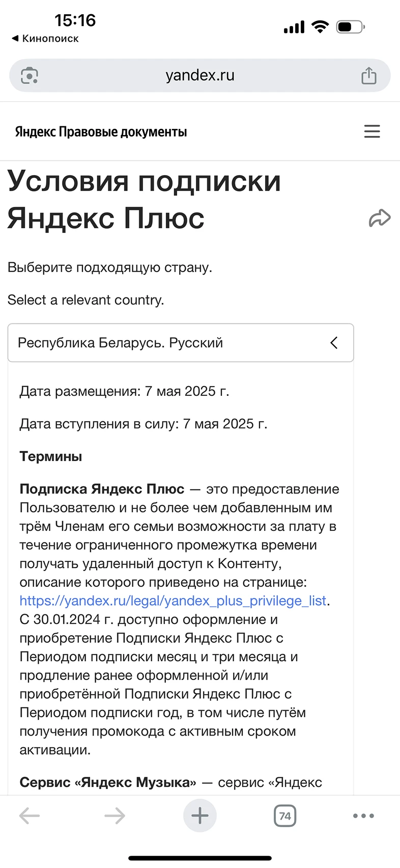Tap the Wi-Fi status icon
This screenshot has width=400, height=868.
coord(320,26)
